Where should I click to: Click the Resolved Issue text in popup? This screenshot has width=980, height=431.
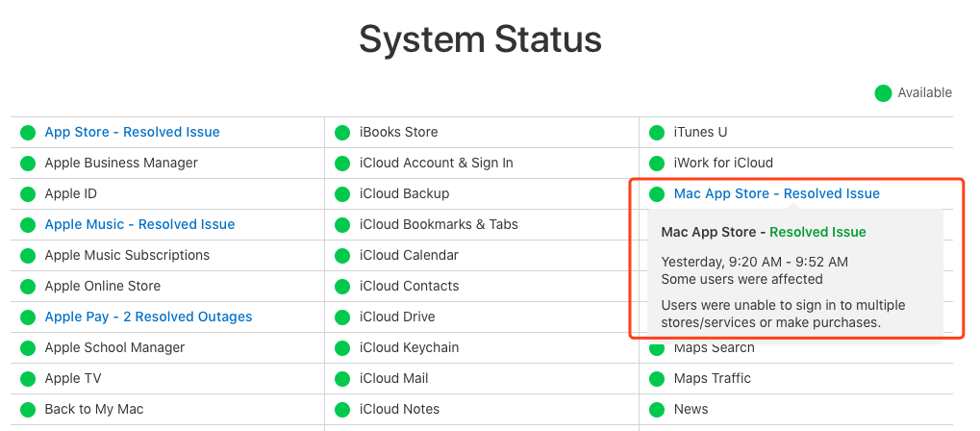[817, 232]
